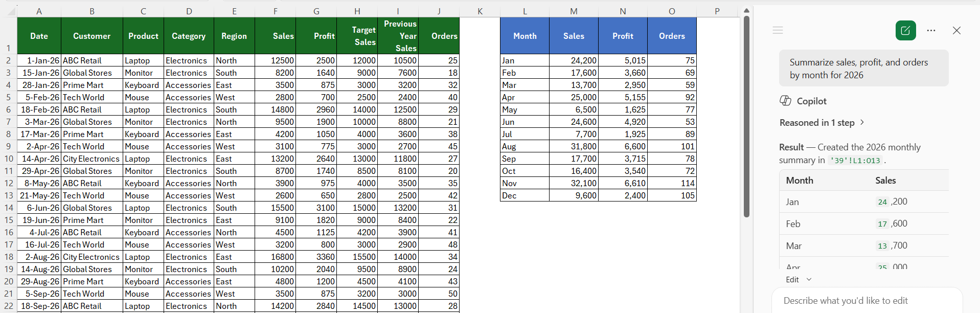Screen dimensions: 980x313
Task: Expand the 'Reasoned in 1 step' details
Action: click(x=822, y=123)
